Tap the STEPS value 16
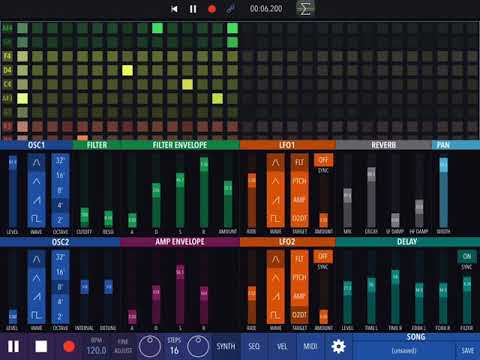Image resolution: width=480 pixels, height=360 pixels. pyautogui.click(x=174, y=350)
